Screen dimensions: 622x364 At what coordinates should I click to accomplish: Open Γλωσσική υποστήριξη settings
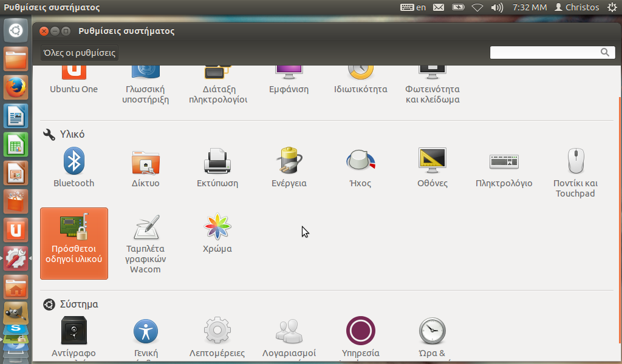tap(146, 85)
